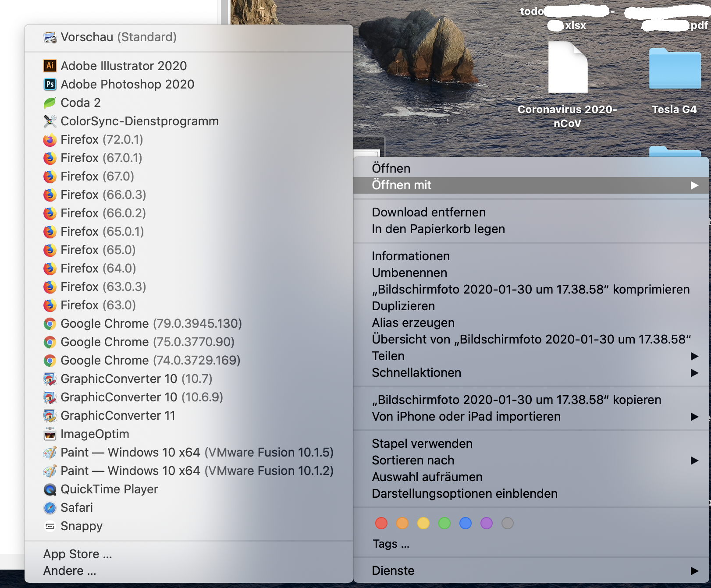This screenshot has height=588, width=711.
Task: Choose Download entfernen
Action: (531, 213)
